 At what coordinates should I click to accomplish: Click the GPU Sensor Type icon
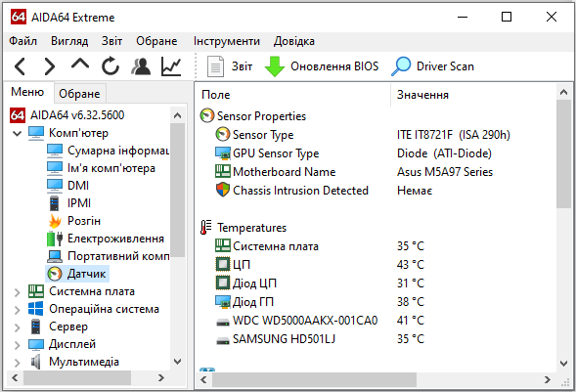tap(223, 153)
